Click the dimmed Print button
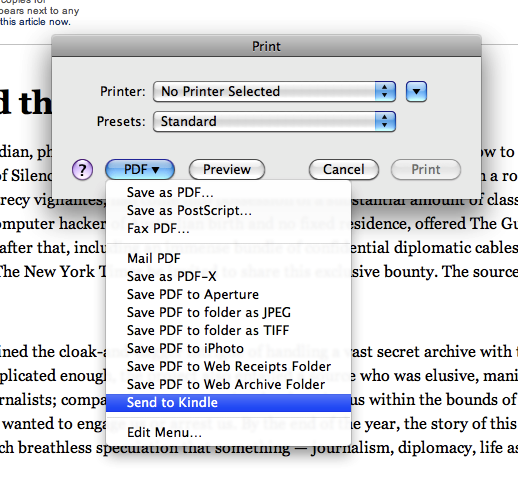 [x=426, y=169]
